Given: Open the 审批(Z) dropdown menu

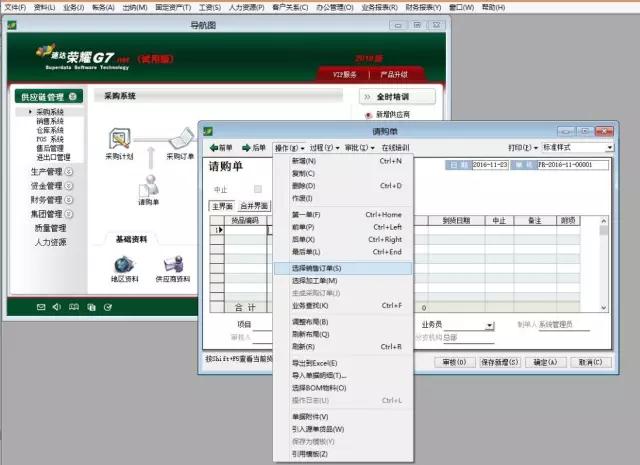Looking at the screenshot, I should (360, 148).
